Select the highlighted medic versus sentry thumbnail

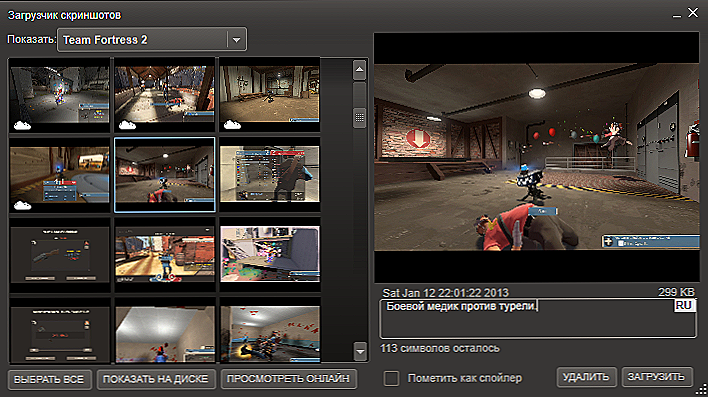165,175
